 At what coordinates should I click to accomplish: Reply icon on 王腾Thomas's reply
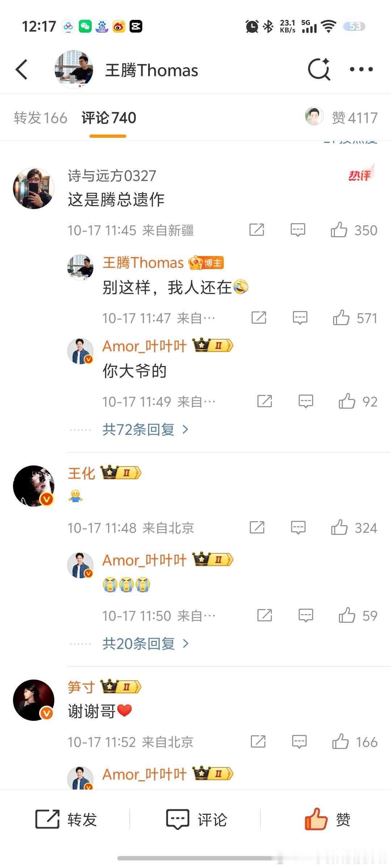(300, 318)
